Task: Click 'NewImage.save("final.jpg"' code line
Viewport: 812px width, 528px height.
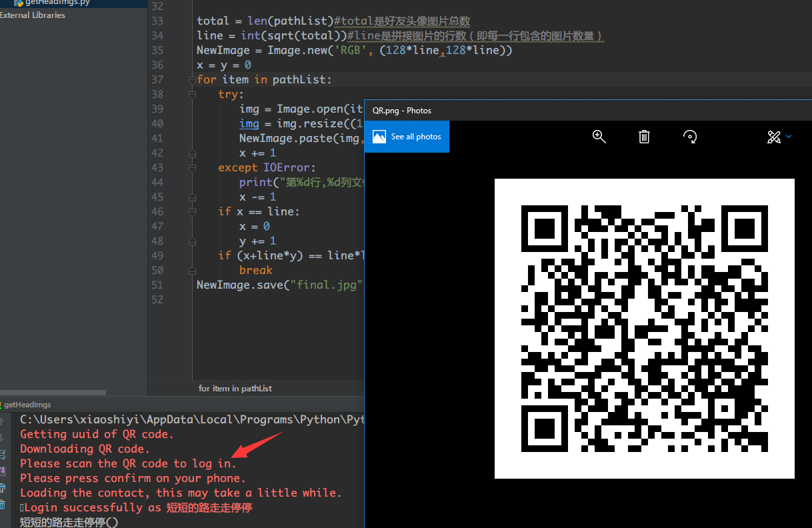Action: [280, 285]
